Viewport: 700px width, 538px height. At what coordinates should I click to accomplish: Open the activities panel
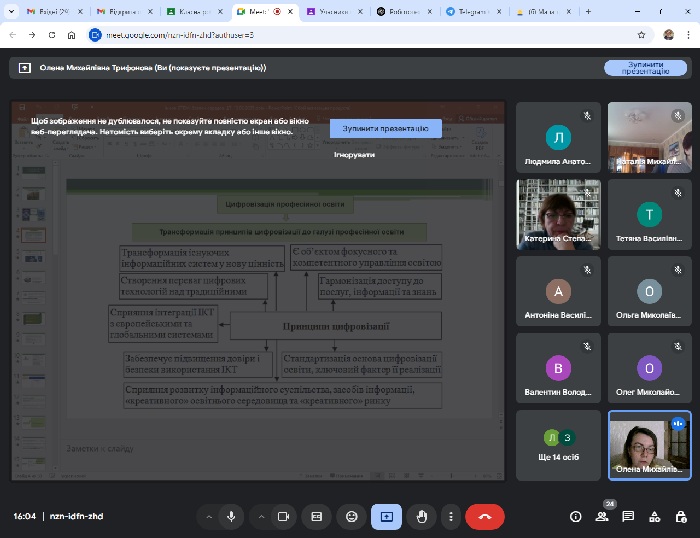click(x=654, y=516)
